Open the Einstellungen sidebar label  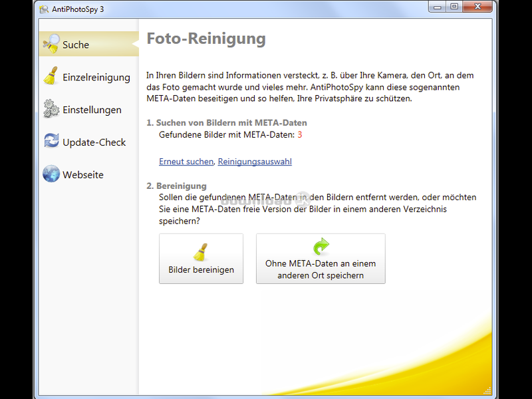[x=92, y=110]
